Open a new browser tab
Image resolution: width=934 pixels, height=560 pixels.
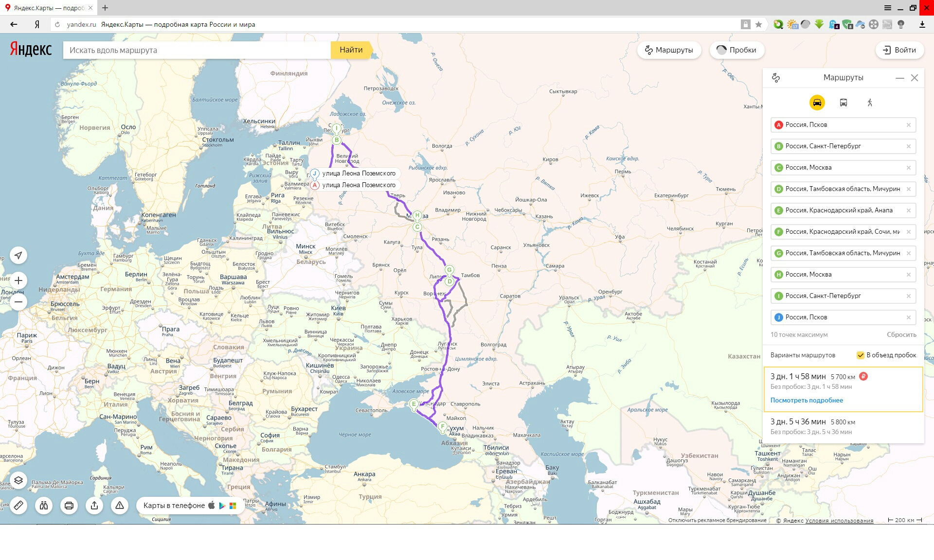pos(105,8)
